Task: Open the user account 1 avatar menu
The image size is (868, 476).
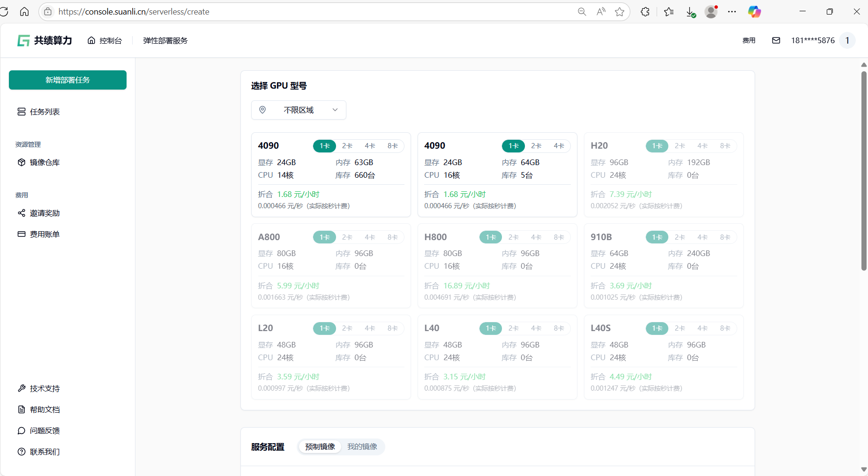Action: (x=847, y=41)
